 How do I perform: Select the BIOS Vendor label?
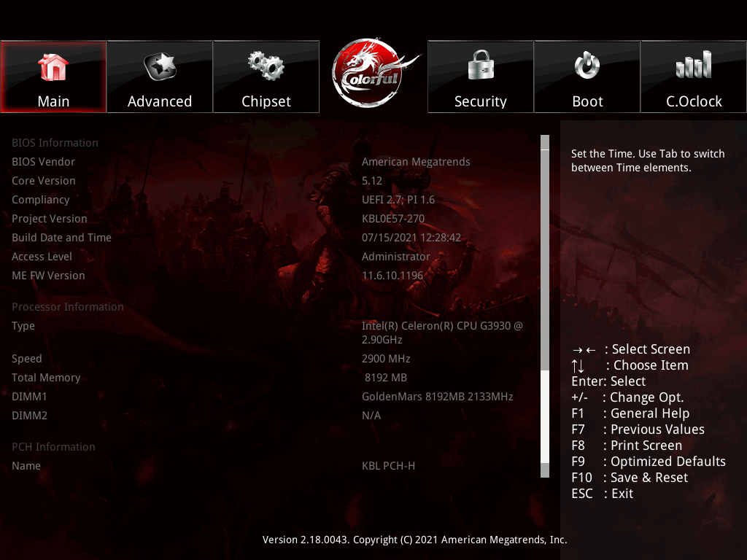tap(43, 162)
